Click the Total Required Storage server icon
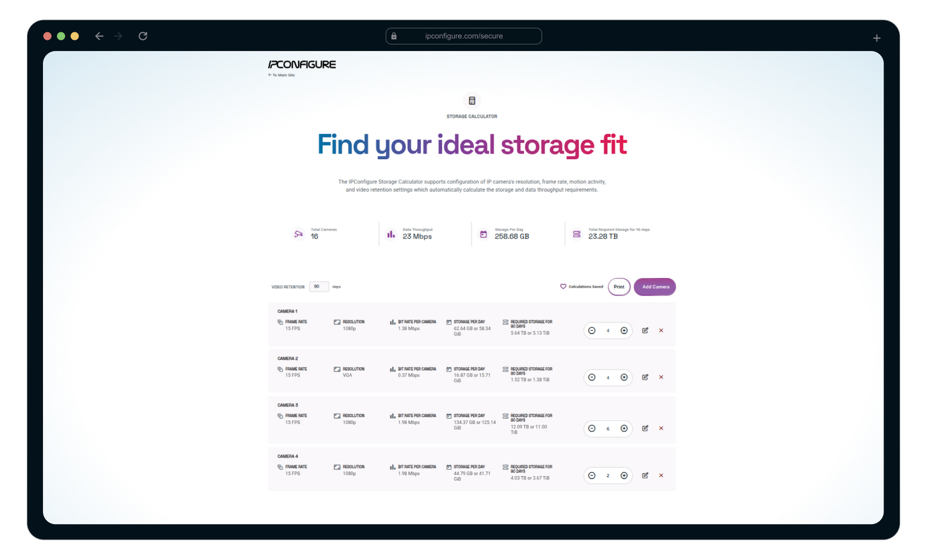 (576, 233)
